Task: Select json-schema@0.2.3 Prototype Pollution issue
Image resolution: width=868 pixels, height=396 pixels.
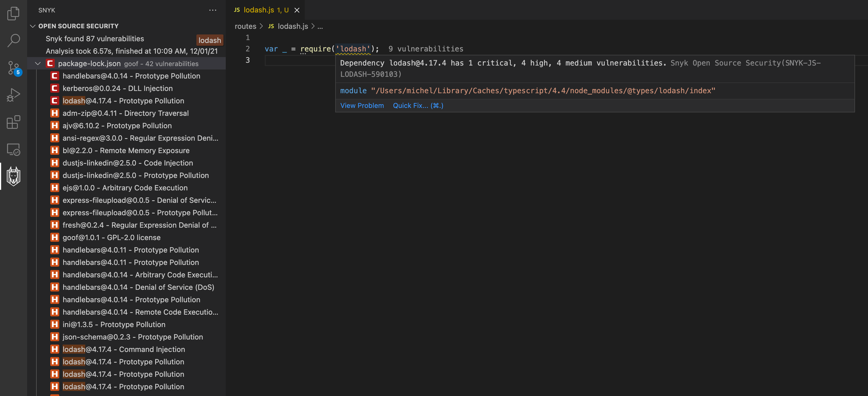Action: (127, 337)
